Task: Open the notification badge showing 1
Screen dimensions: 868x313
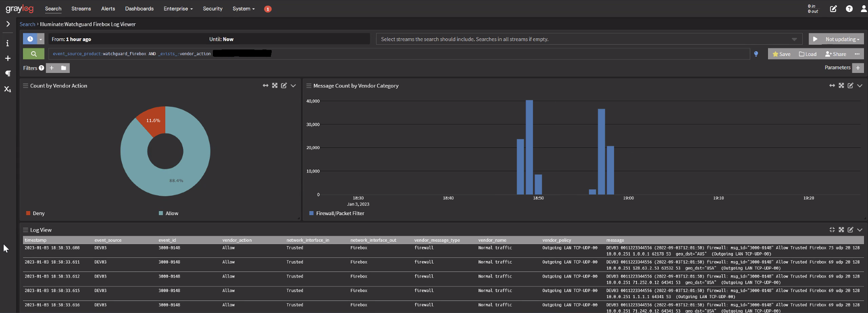Action: tap(268, 9)
